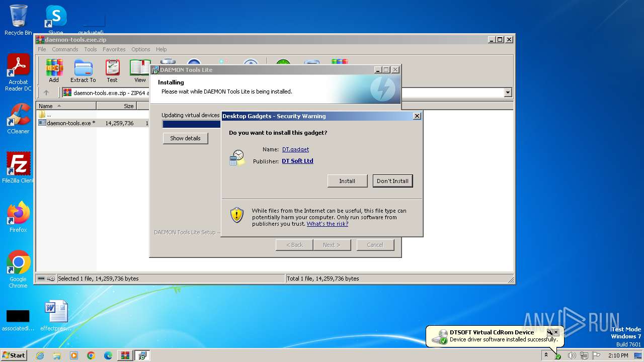Viewport: 644px width, 362px height.
Task: Click "Selected 1 file" status bar text
Action: click(x=98, y=279)
